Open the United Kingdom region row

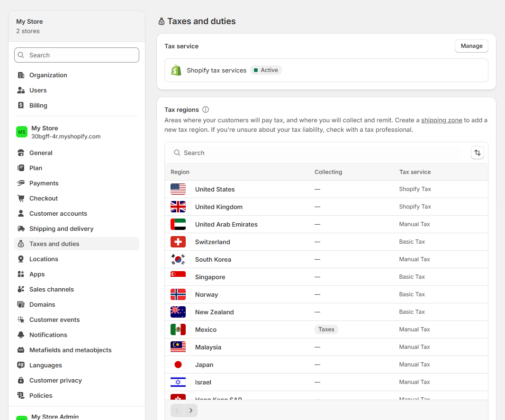pyautogui.click(x=326, y=207)
